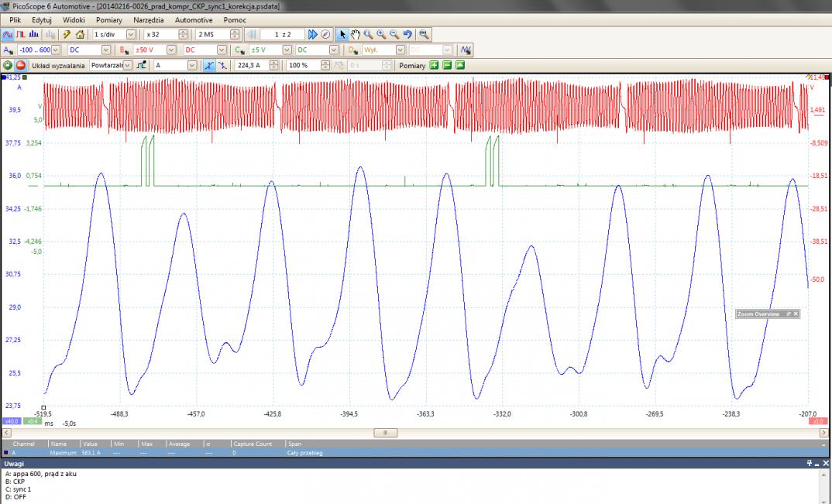Toggle the arrow selection pointer tool

point(343,34)
